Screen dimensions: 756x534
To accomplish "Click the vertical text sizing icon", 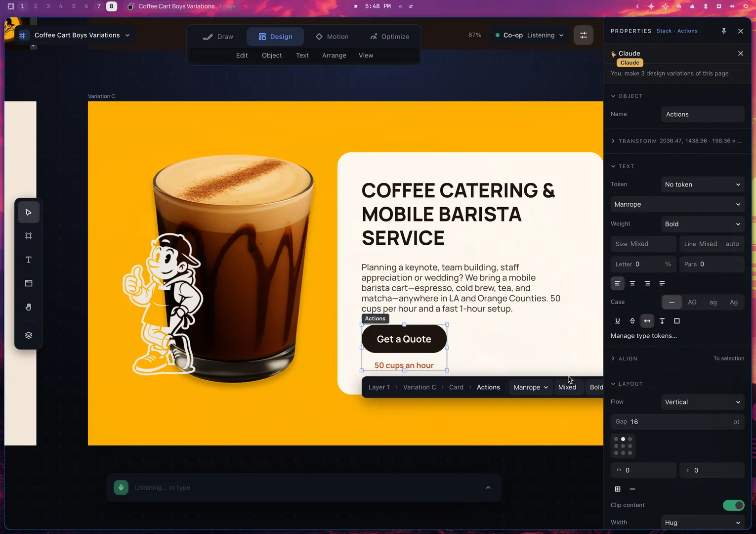I will [662, 321].
